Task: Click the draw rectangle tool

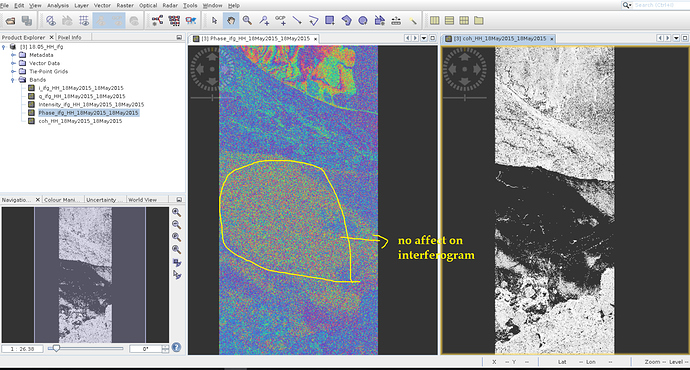Action: point(330,20)
